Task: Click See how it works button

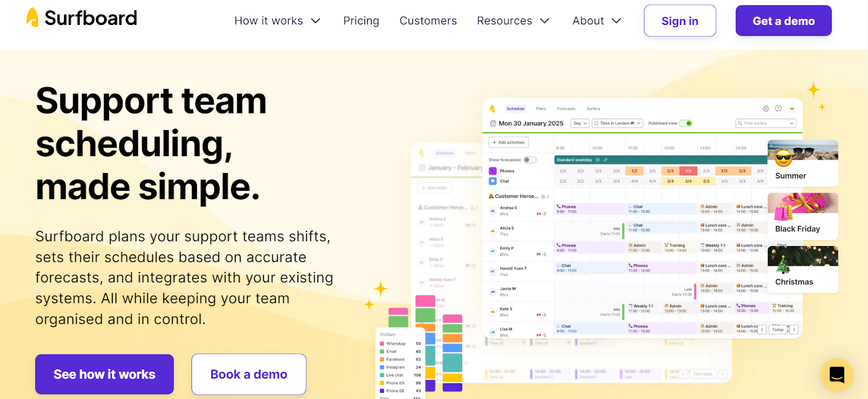Action: point(105,374)
